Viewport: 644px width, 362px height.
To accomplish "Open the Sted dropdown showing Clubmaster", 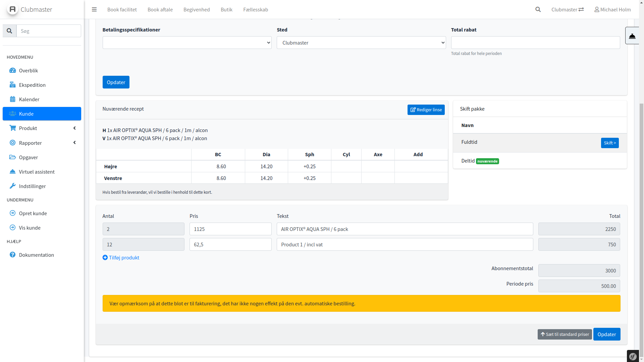I will click(x=361, y=43).
